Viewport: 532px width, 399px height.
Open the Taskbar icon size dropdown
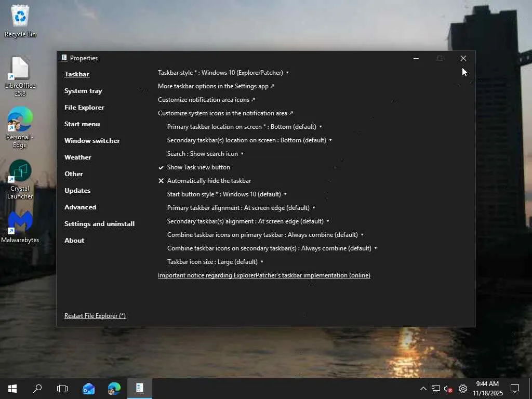[215, 262]
